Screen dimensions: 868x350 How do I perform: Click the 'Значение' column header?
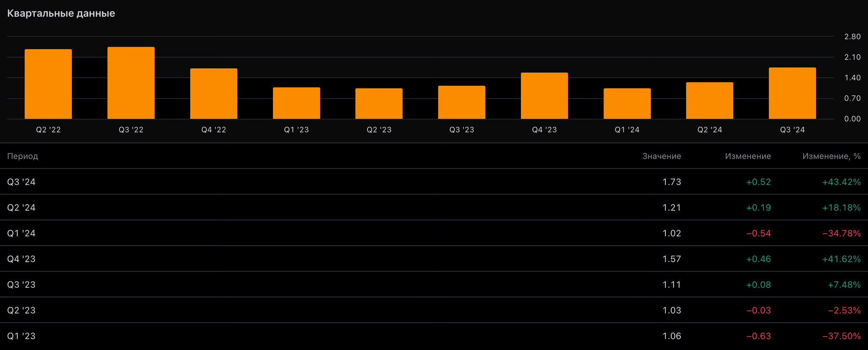point(662,156)
